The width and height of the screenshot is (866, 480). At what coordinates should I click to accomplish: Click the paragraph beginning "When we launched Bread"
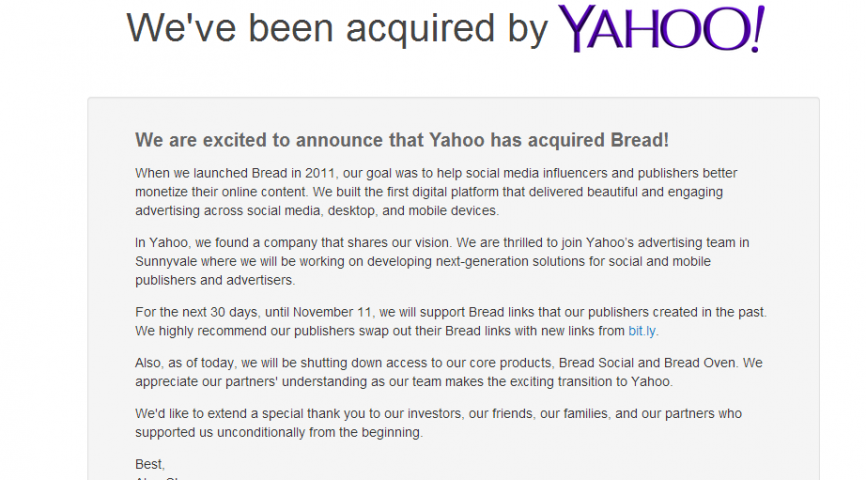point(436,191)
